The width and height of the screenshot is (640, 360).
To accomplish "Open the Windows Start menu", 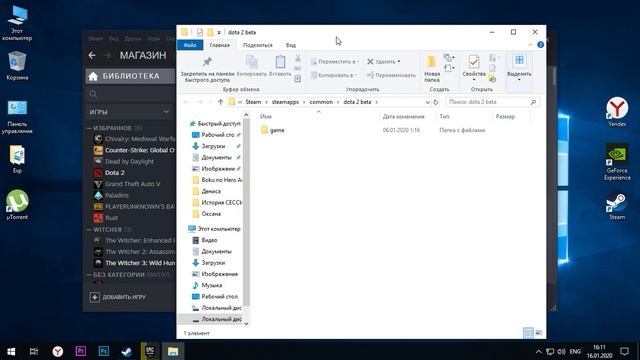I will click(x=11, y=351).
